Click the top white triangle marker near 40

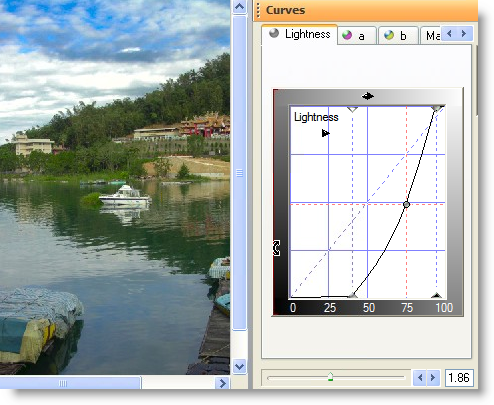point(352,109)
